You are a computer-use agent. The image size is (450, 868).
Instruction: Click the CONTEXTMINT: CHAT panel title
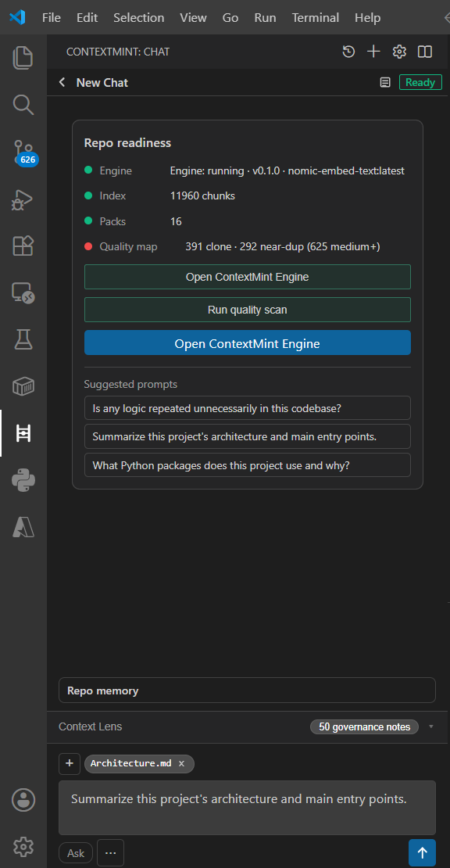coord(118,52)
